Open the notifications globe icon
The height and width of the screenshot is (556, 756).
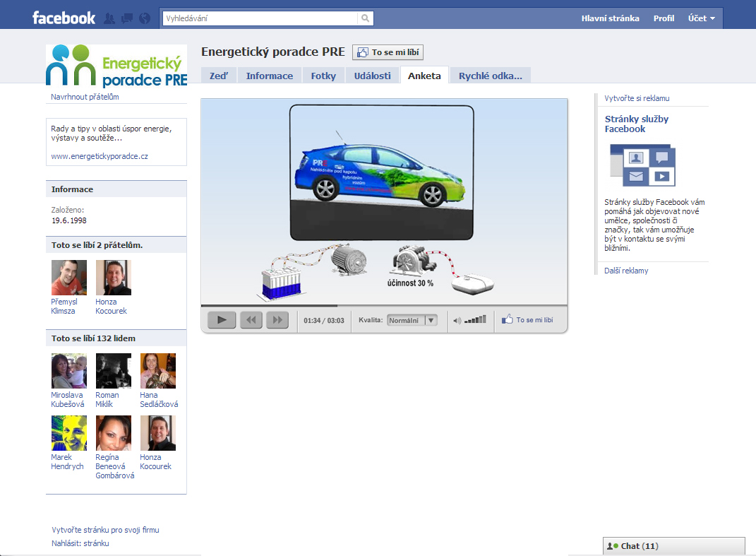pos(145,18)
